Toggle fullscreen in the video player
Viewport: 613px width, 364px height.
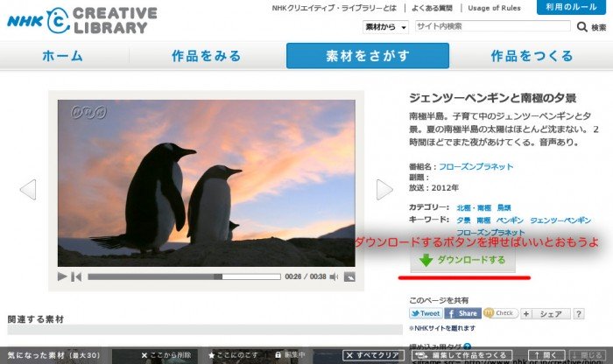coord(349,276)
